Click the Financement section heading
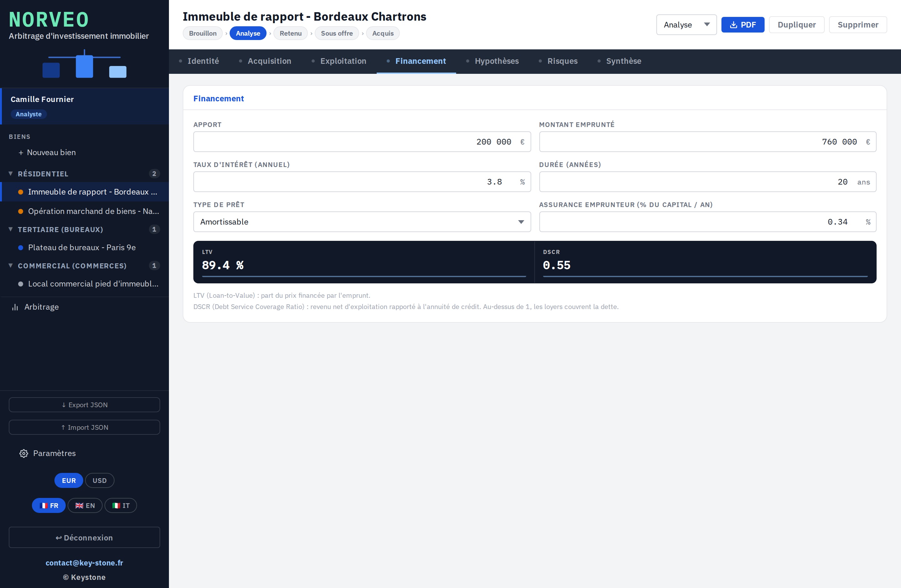This screenshot has width=901, height=588. coord(218,99)
